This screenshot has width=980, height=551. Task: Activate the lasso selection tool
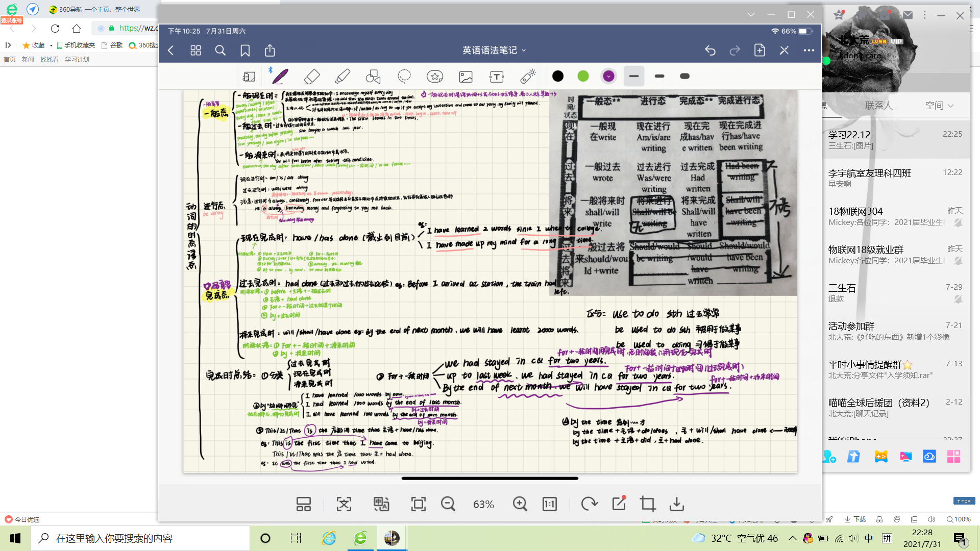coord(404,77)
